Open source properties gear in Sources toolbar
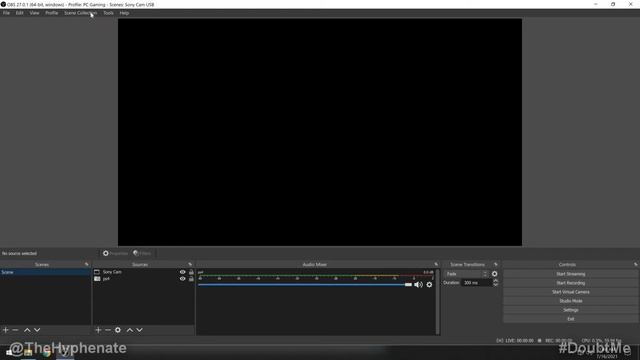The image size is (640, 360). click(118, 330)
